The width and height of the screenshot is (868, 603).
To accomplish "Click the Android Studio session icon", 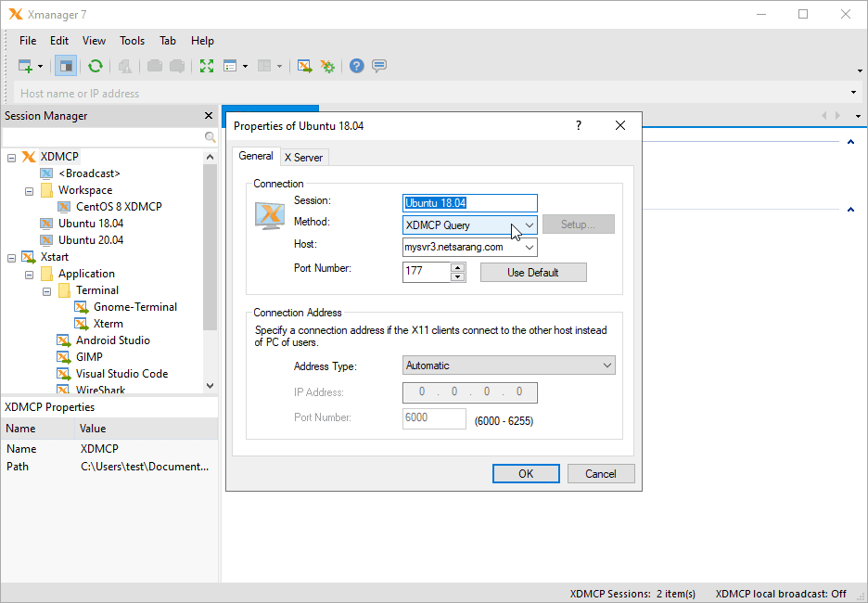I will point(64,340).
